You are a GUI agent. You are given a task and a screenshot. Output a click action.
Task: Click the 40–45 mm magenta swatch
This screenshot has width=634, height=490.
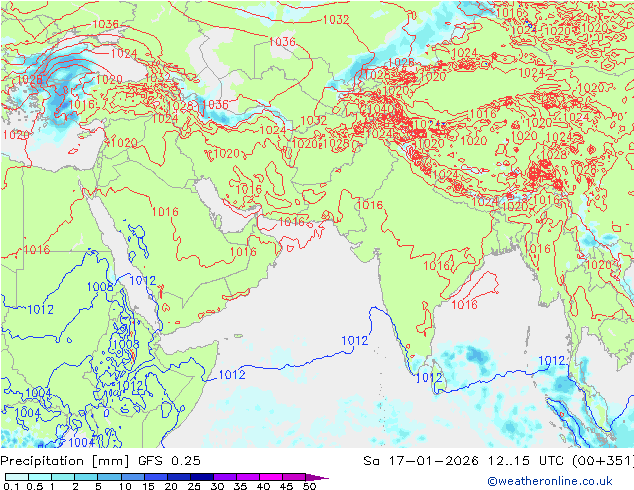[271, 477]
